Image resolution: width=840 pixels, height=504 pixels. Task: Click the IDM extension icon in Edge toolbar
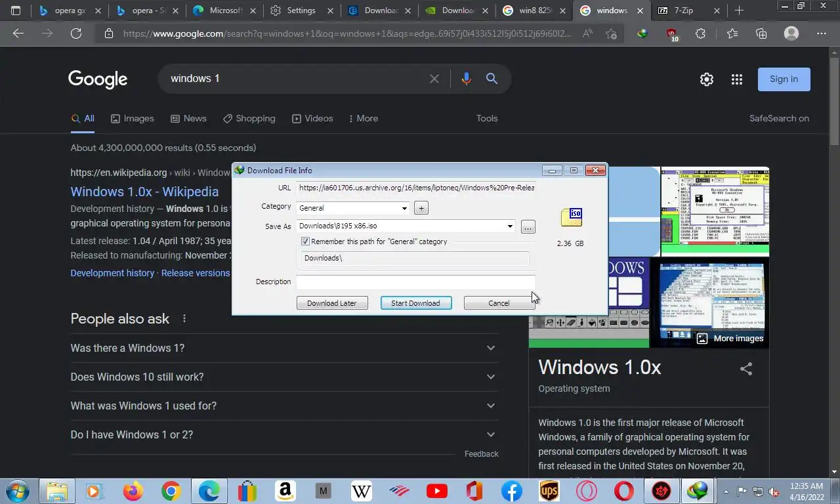coord(642,33)
